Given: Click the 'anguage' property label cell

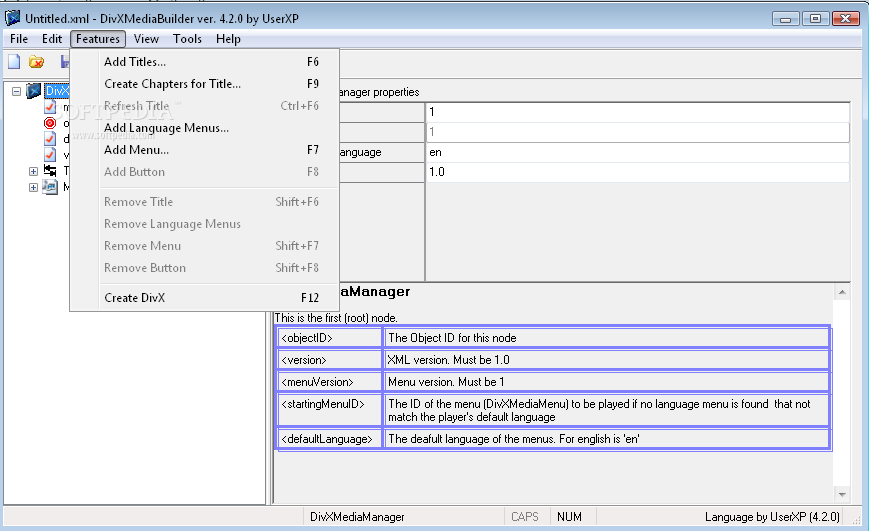Looking at the screenshot, I should pos(382,152).
